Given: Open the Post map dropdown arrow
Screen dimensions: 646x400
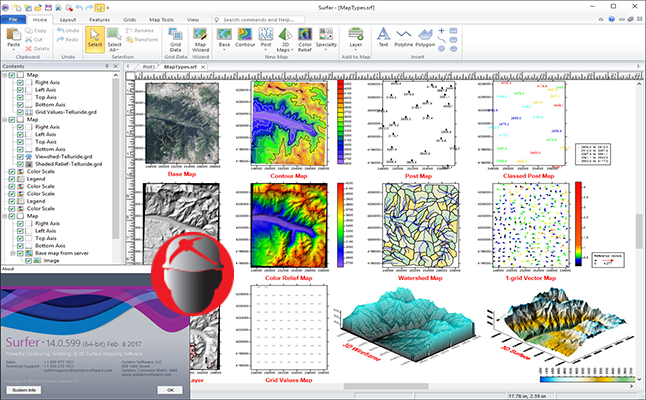Looking at the screenshot, I should click(266, 50).
